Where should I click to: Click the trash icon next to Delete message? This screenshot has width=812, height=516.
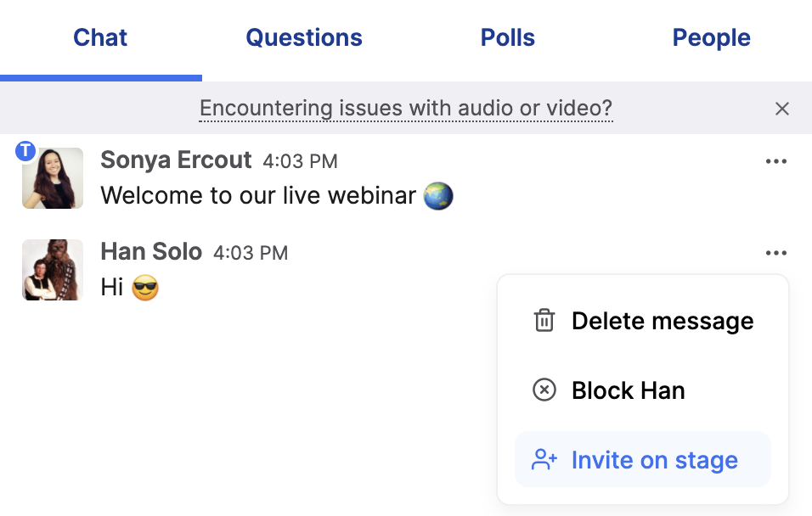point(544,321)
